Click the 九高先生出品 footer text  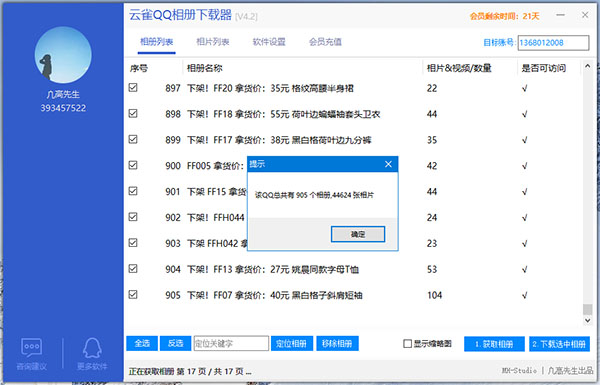click(x=570, y=370)
